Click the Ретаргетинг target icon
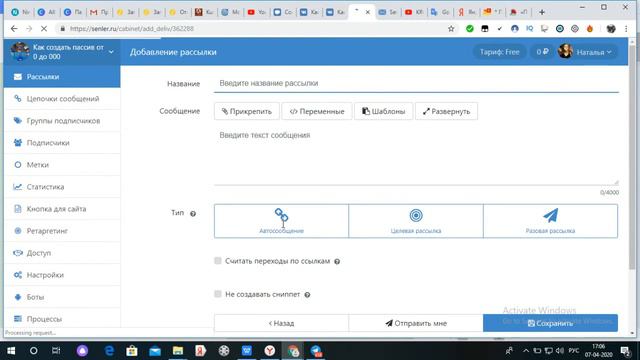This screenshot has width=640, height=360. [18, 231]
